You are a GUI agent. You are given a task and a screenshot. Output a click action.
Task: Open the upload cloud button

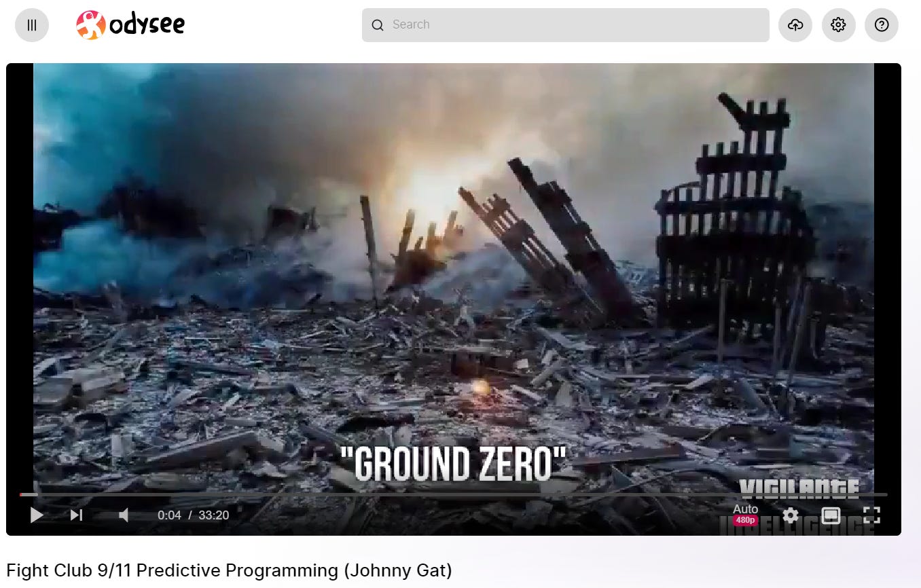795,25
